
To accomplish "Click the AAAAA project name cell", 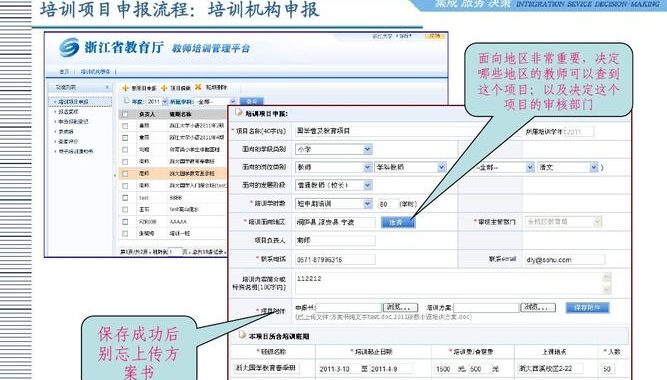I will (x=178, y=222).
